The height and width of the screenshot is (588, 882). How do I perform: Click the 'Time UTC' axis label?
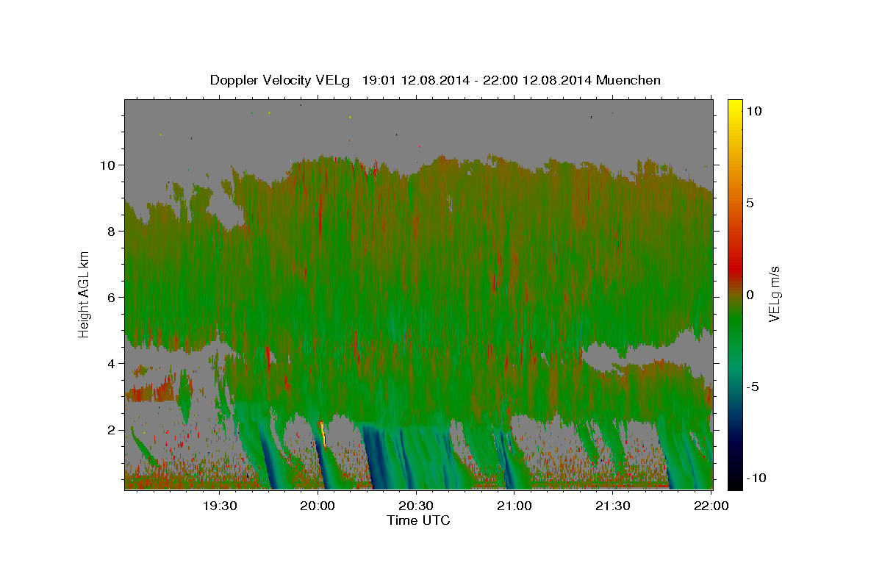418,520
